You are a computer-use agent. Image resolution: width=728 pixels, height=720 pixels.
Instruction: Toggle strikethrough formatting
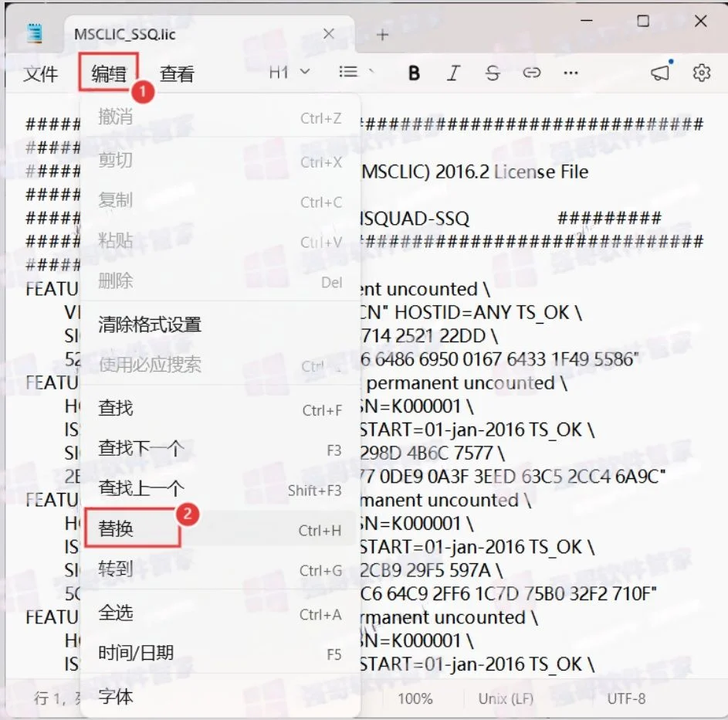[492, 73]
